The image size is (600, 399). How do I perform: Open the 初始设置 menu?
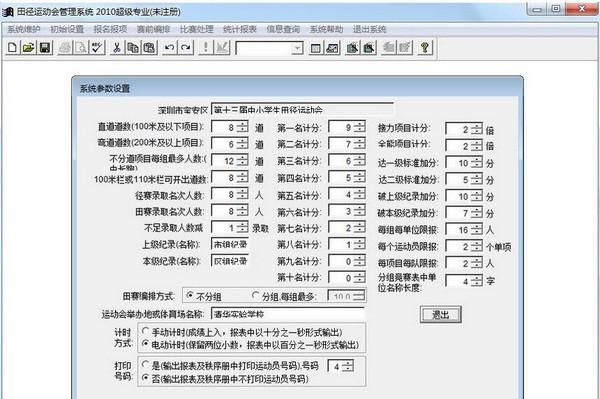tap(67, 29)
